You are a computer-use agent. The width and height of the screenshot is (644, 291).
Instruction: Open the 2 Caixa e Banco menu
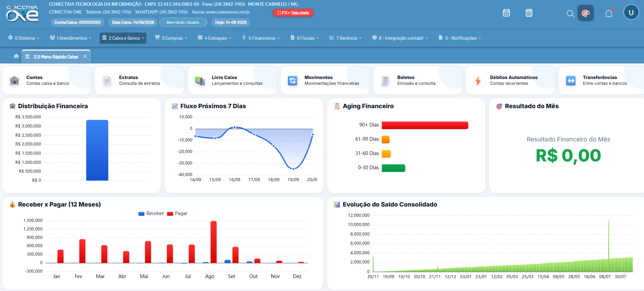(123, 38)
